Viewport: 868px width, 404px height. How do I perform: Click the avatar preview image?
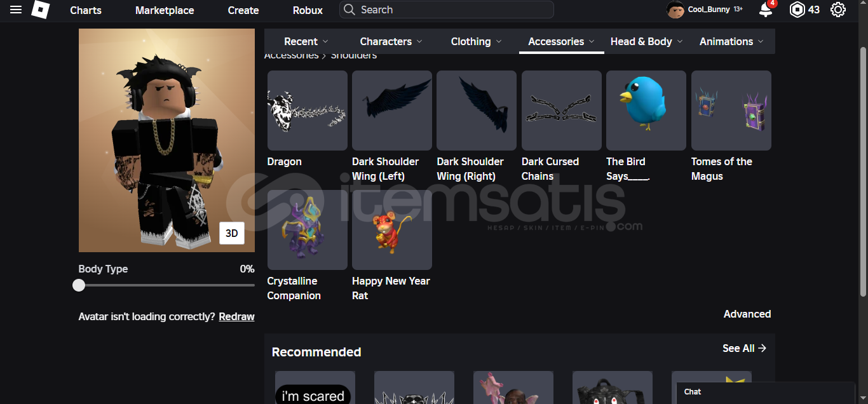[166, 140]
